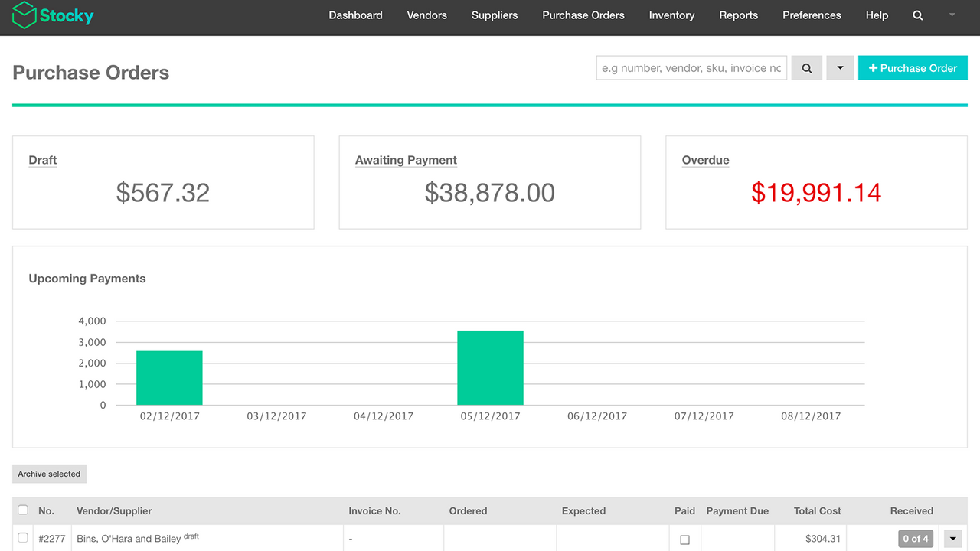The image size is (980, 551).
Task: Open purchase order #2277
Action: click(x=51, y=538)
